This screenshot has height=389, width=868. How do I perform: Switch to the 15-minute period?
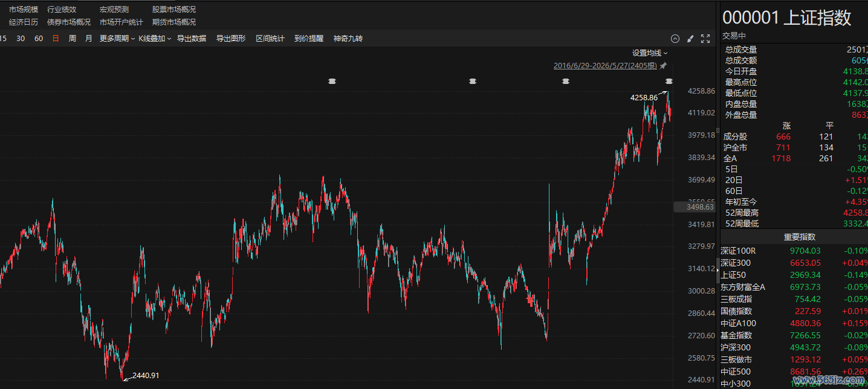click(4, 39)
